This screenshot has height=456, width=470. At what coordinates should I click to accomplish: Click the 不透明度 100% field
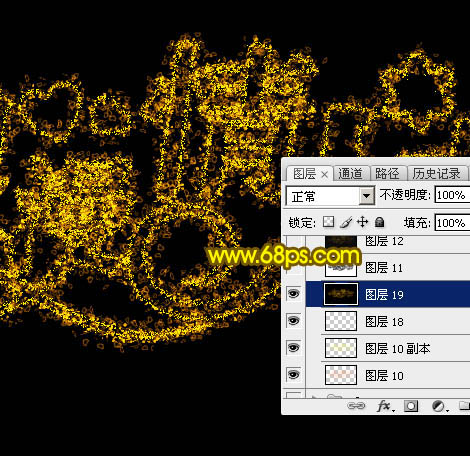point(452,195)
